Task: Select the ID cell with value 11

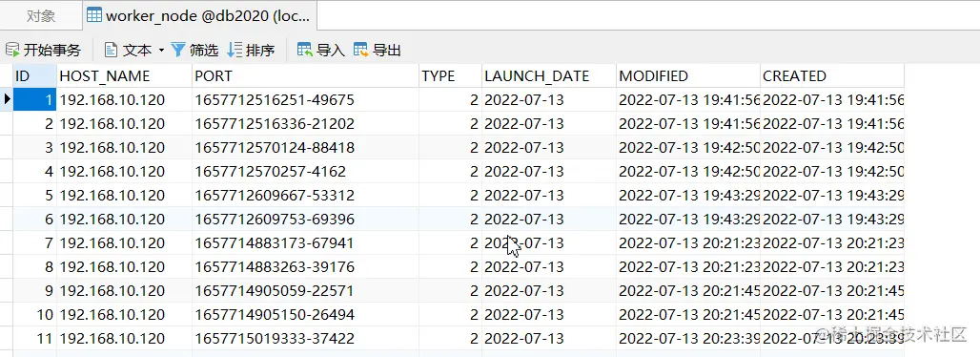Action: pos(34,338)
